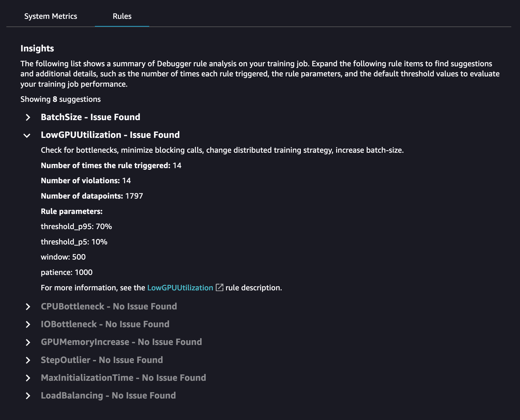
Task: Click the chevron arrow beside BatchSize
Action: pyautogui.click(x=28, y=117)
